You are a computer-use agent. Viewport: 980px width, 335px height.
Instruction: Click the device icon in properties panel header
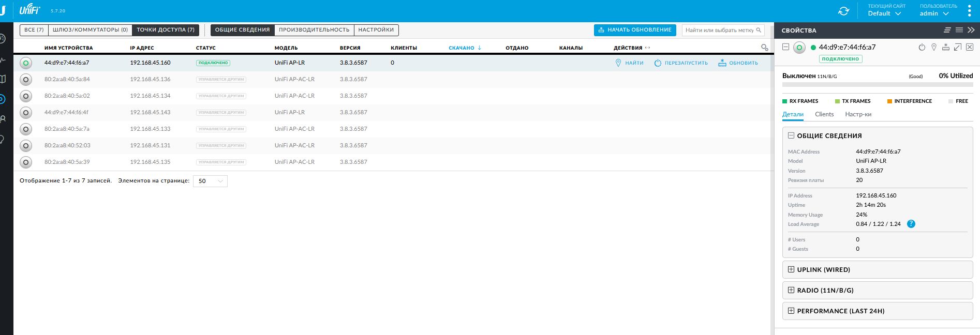(x=799, y=48)
